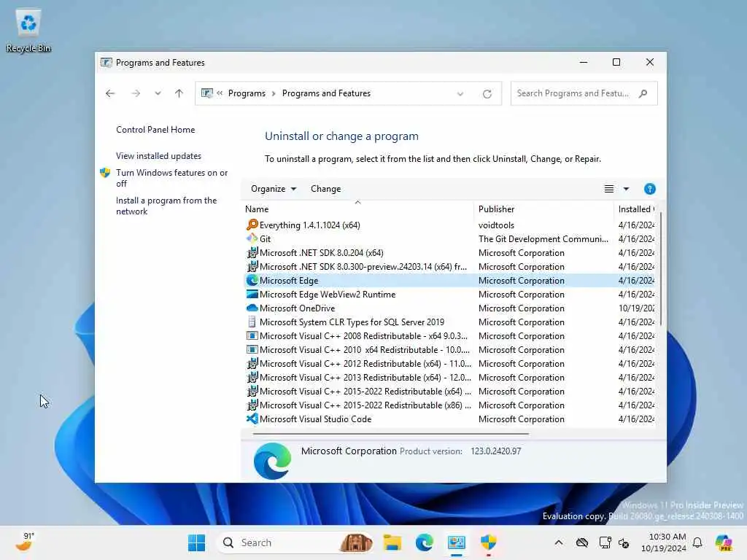The width and height of the screenshot is (747, 560).
Task: Expand more view options arrow
Action: [626, 189]
